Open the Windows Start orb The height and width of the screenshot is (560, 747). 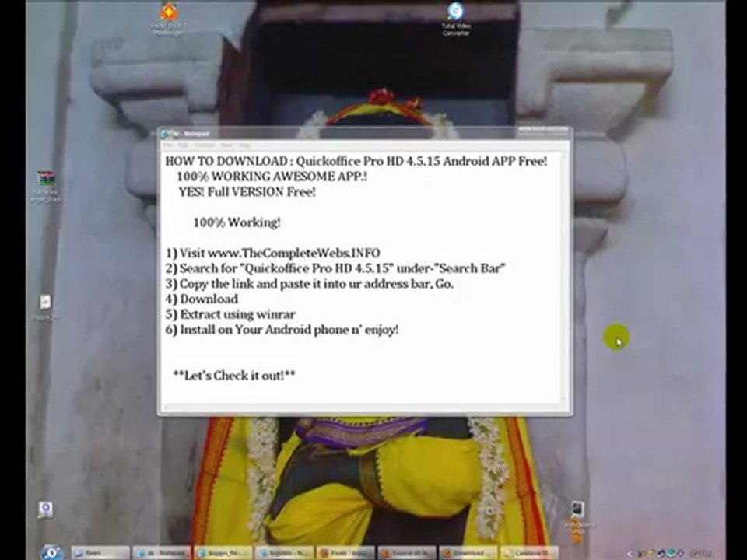pyautogui.click(x=51, y=552)
